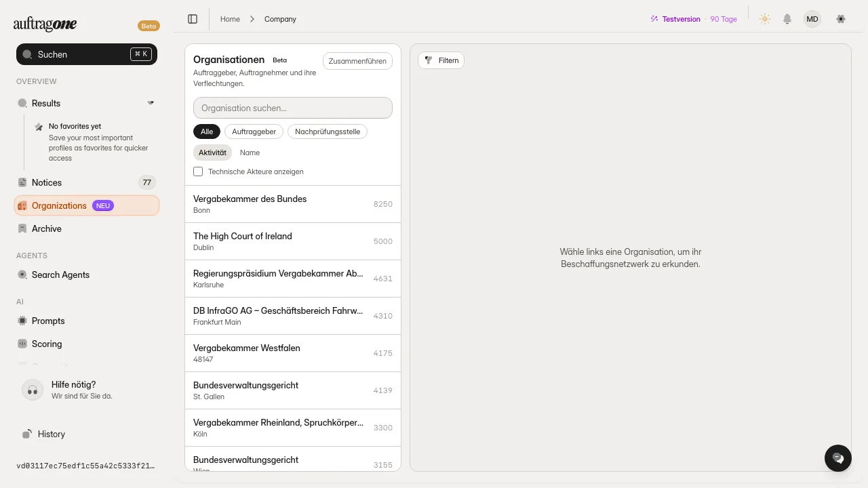868x488 pixels.
Task: Click the Archive icon in sidebar
Action: click(x=22, y=228)
